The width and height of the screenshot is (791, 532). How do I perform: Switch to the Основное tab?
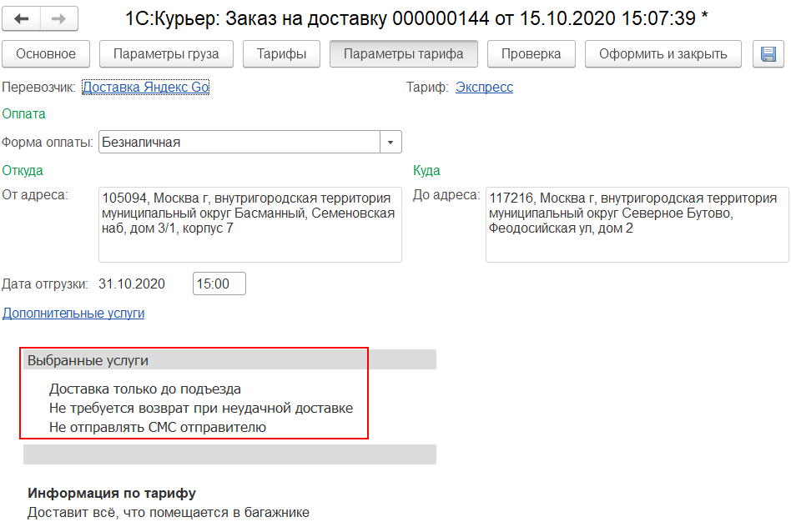pos(45,54)
